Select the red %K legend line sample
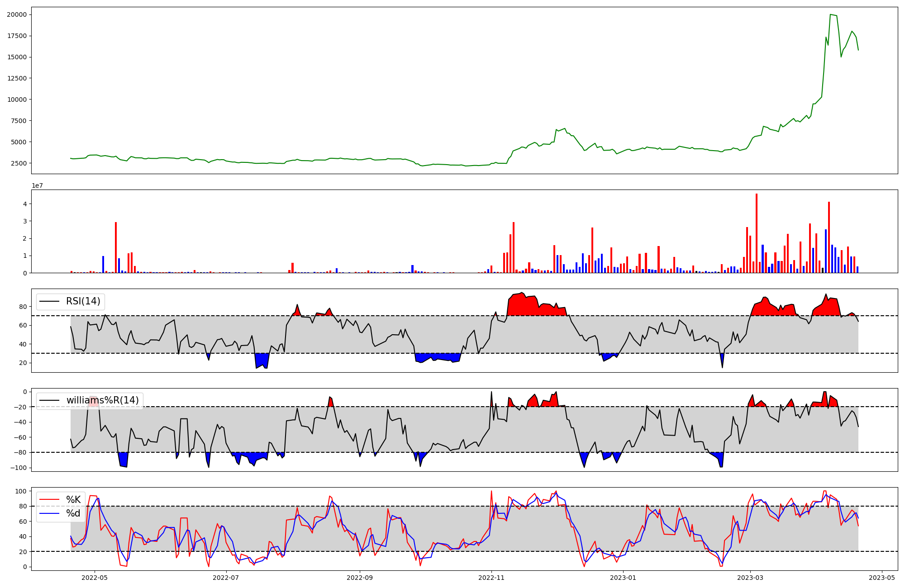Screen dimensions: 905x588 pyautogui.click(x=50, y=499)
